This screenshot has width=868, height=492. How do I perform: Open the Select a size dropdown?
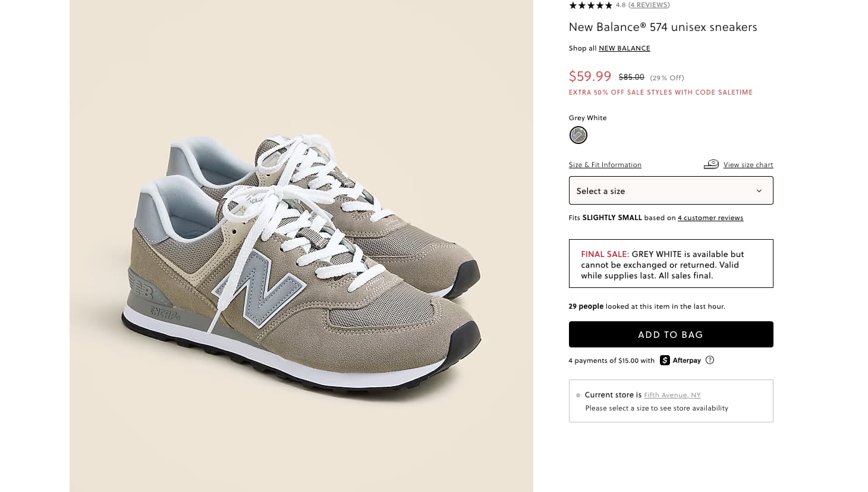[x=671, y=190]
